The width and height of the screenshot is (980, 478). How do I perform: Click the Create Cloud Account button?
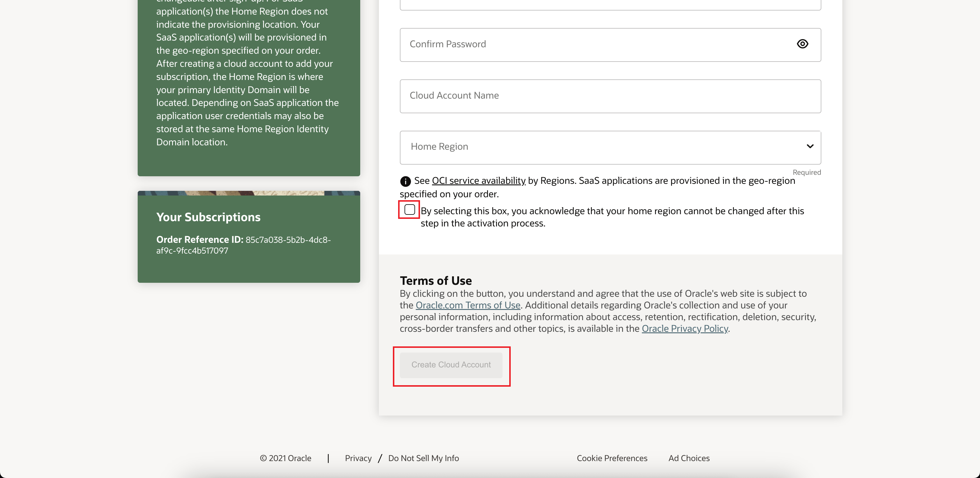[x=451, y=364]
